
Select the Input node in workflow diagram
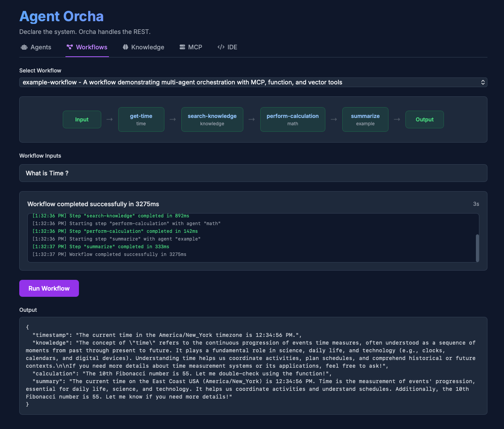(82, 119)
